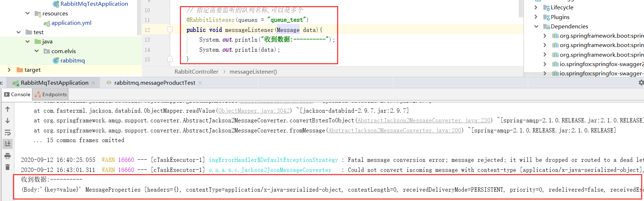644x201 pixels.
Task: Expand the Plugins node in Maven
Action: 536,17
